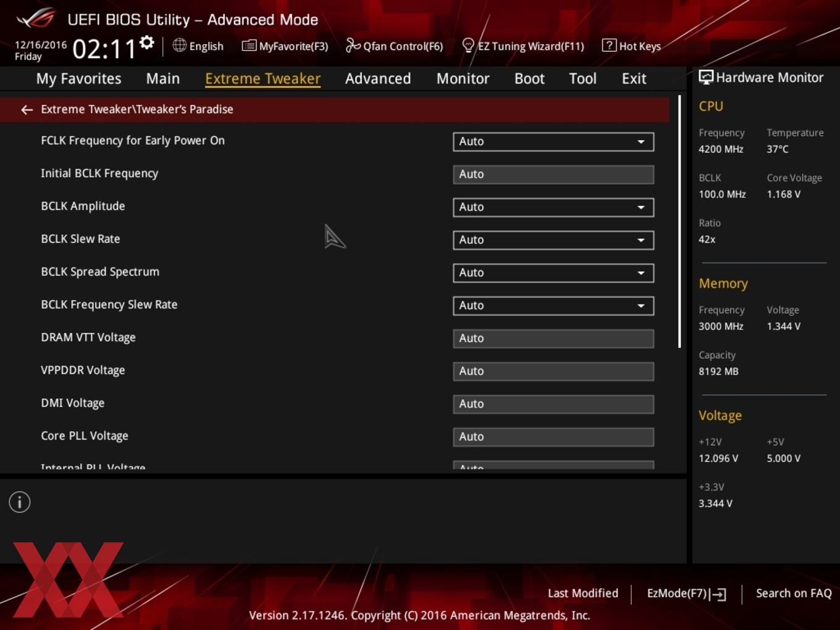Select the DRAM VTT Voltage label

click(x=88, y=337)
